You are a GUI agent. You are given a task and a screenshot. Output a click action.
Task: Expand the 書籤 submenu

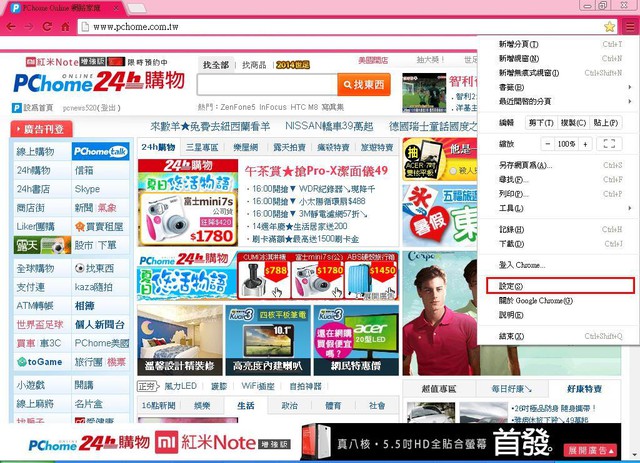click(x=560, y=87)
